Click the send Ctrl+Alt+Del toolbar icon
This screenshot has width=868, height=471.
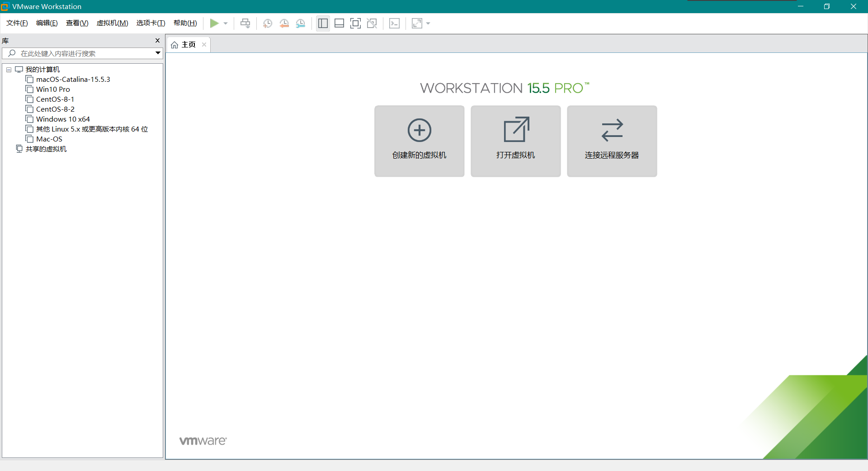pos(245,24)
